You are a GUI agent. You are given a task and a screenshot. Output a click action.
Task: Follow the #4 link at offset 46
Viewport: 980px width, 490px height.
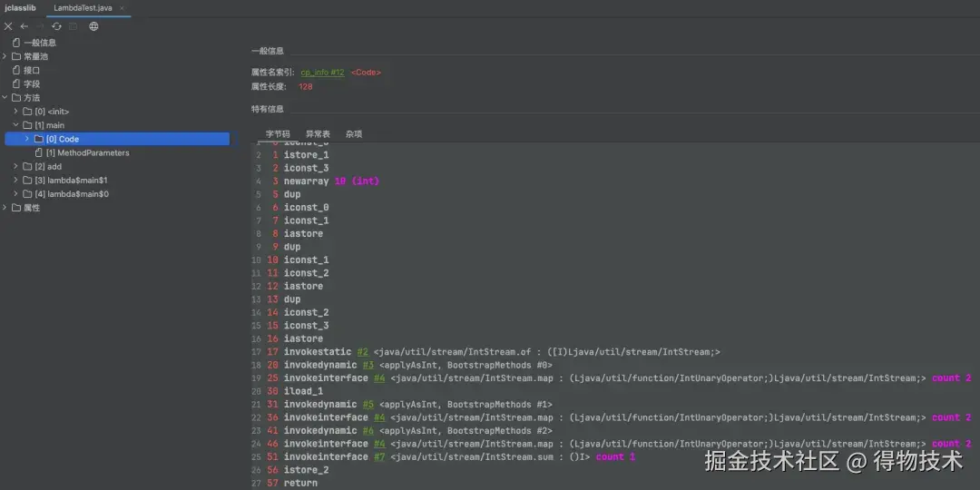click(378, 444)
